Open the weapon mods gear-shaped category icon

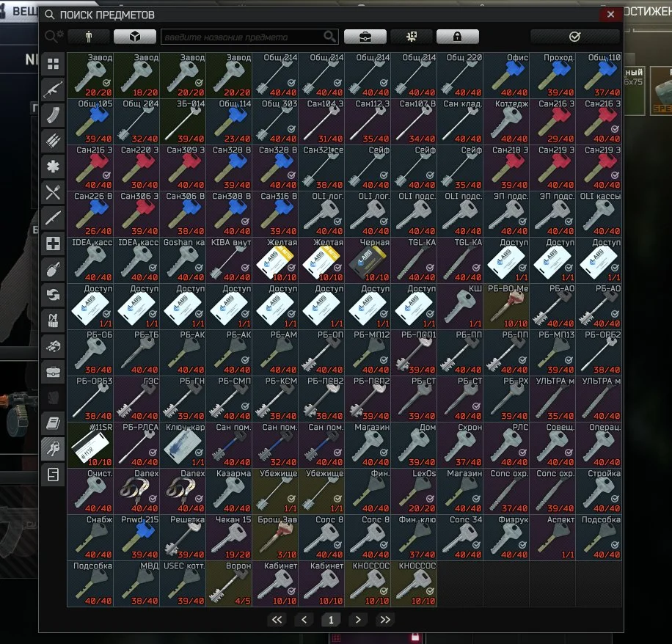(53, 167)
